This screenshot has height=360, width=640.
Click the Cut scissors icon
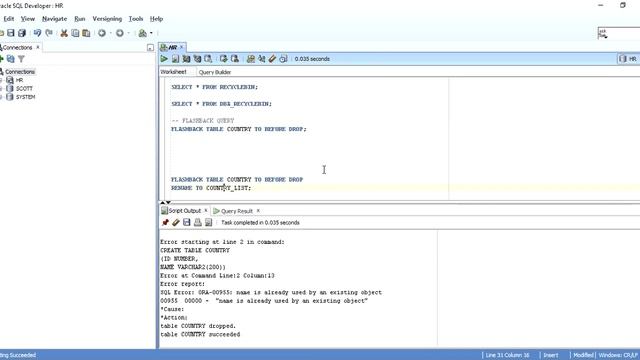click(64, 33)
